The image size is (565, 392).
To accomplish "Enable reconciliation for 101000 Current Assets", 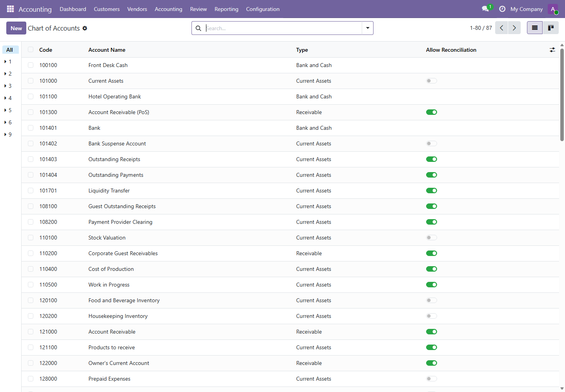I will (x=432, y=81).
